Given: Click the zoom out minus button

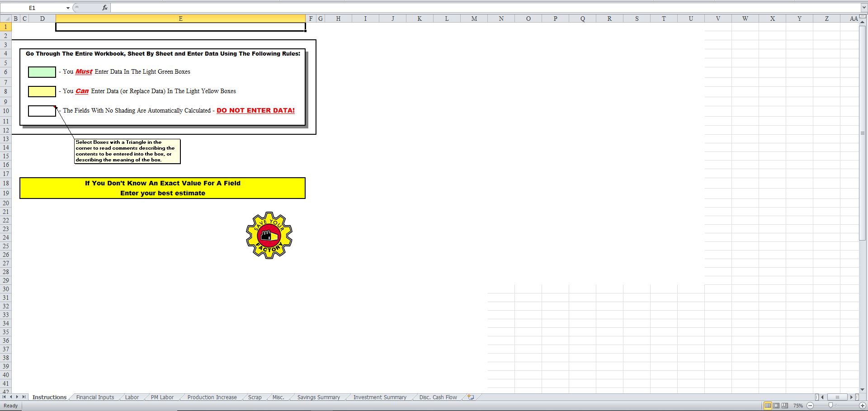Looking at the screenshot, I should coord(810,406).
